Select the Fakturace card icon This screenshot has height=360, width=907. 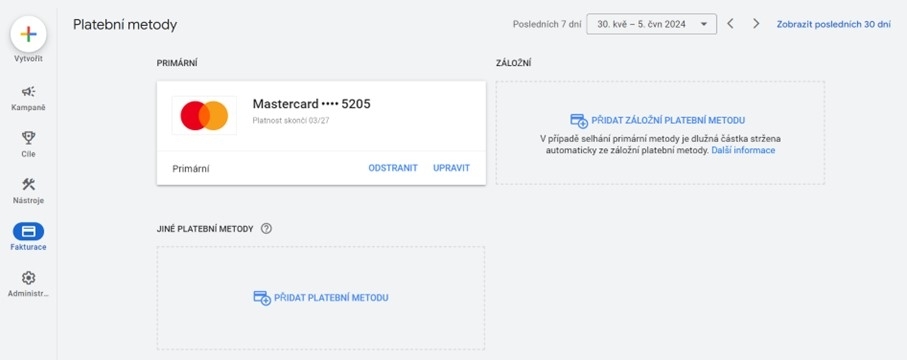click(x=28, y=232)
